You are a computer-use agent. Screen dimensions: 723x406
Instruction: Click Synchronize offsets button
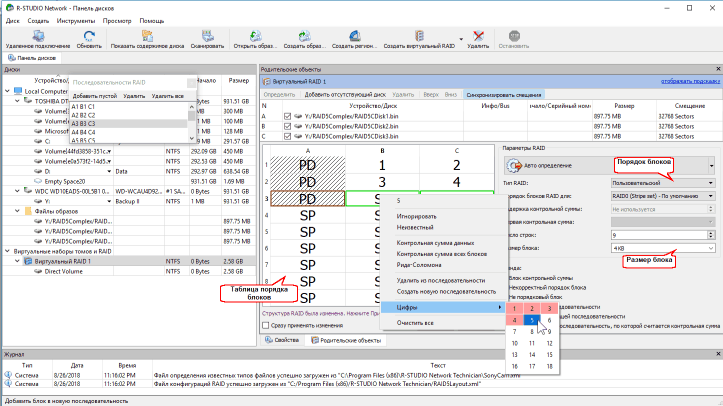[x=504, y=94]
